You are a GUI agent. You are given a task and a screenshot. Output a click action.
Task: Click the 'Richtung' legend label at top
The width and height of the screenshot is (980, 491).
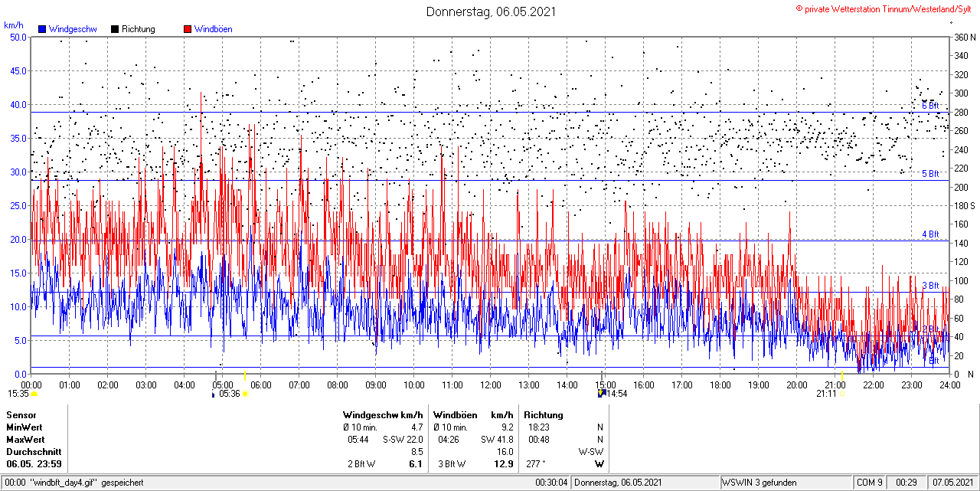click(x=138, y=29)
